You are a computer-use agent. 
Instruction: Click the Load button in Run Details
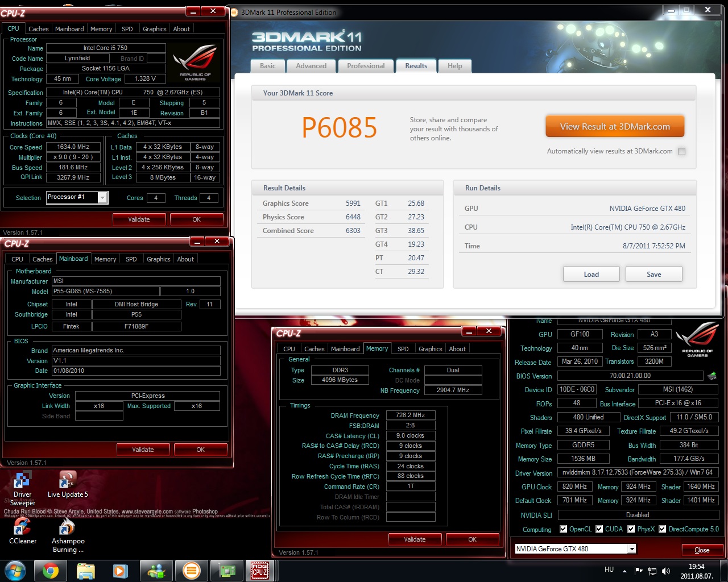[x=591, y=274]
